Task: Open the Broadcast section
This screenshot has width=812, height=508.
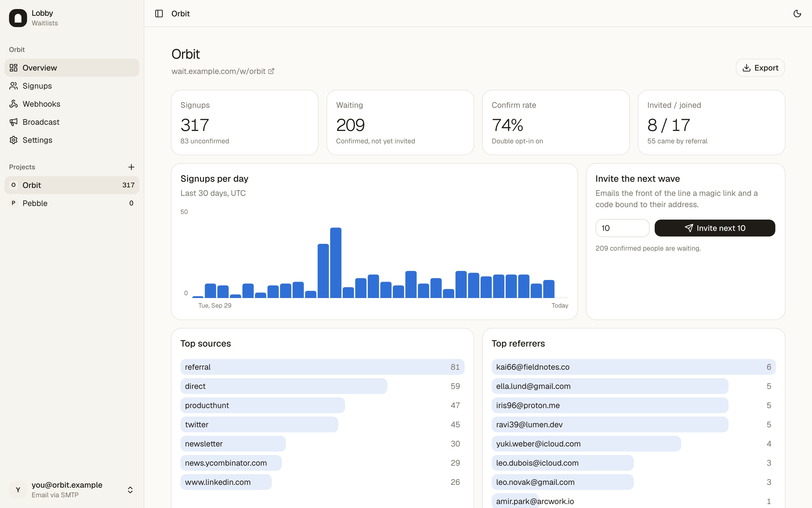Action: (72, 122)
